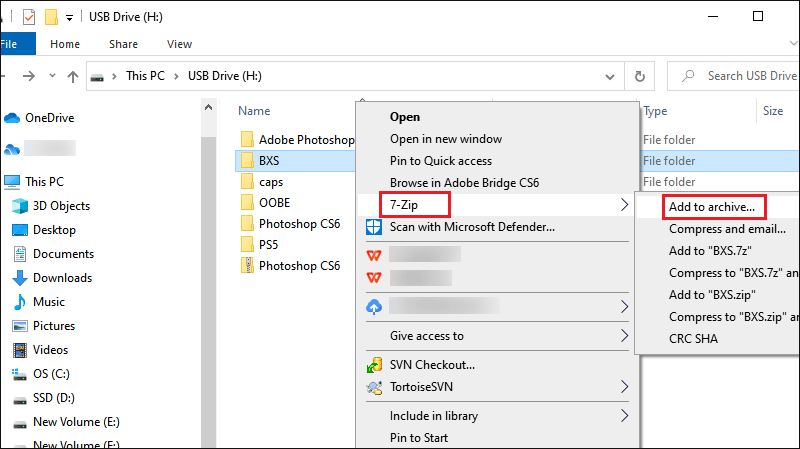Expand the ribbon with the chevron

793,43
